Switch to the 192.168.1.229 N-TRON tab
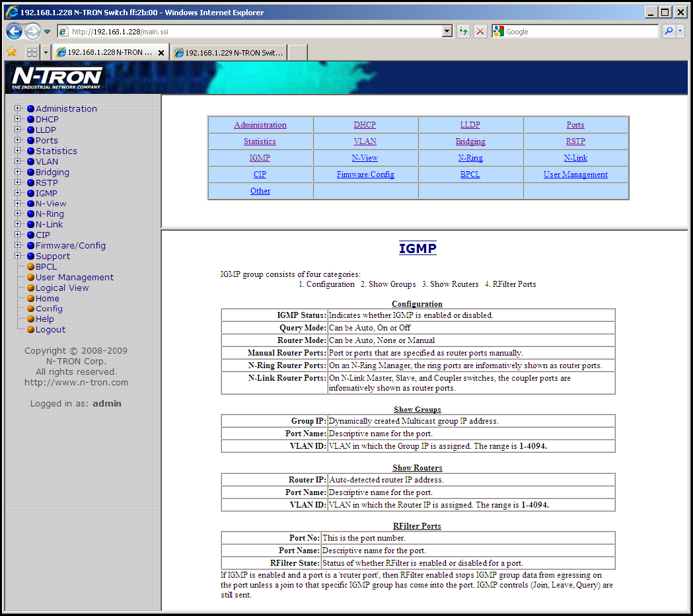693x616 pixels. (x=229, y=53)
